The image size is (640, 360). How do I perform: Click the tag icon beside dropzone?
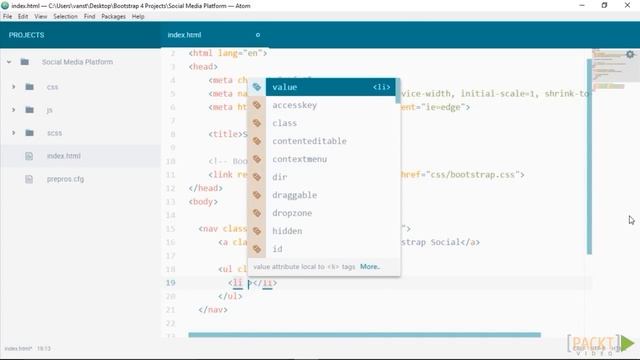coord(257,213)
